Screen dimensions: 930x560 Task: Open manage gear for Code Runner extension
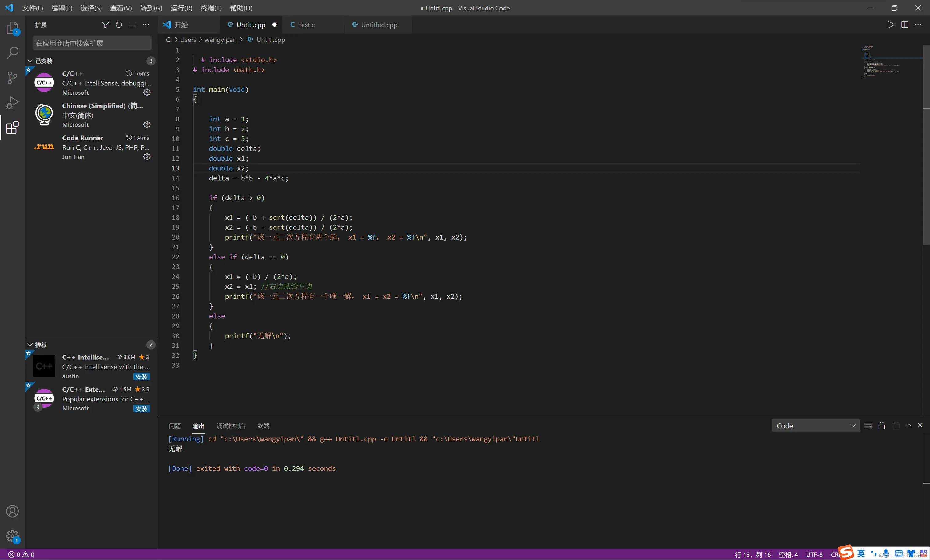point(147,156)
